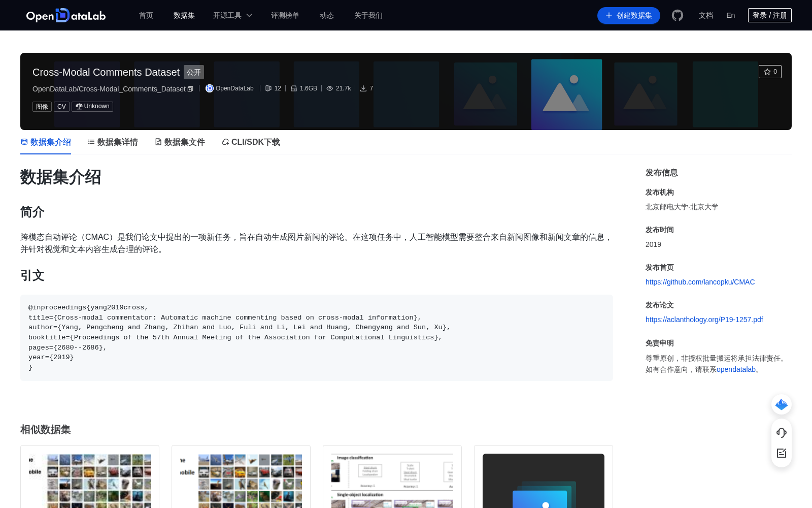Open 动态 in navigation bar
The image size is (812, 508).
[x=327, y=15]
